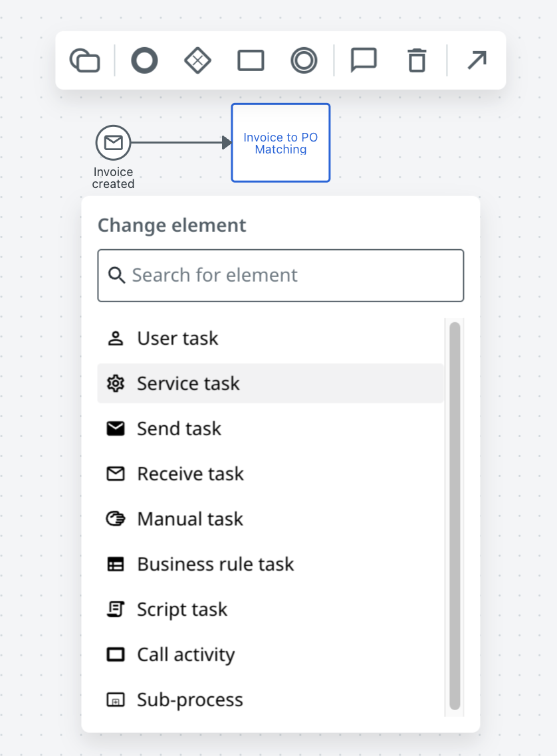
Task: Choose Service task from the list
Action: (x=270, y=384)
